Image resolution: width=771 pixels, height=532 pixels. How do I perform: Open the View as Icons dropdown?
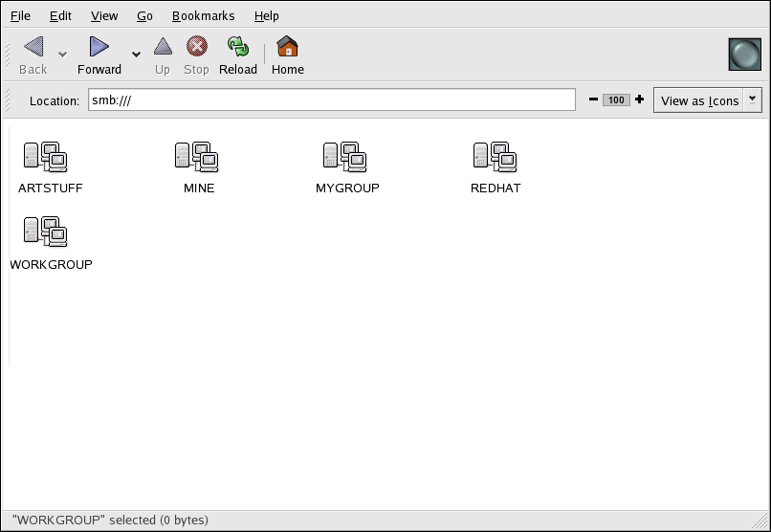pos(707,100)
